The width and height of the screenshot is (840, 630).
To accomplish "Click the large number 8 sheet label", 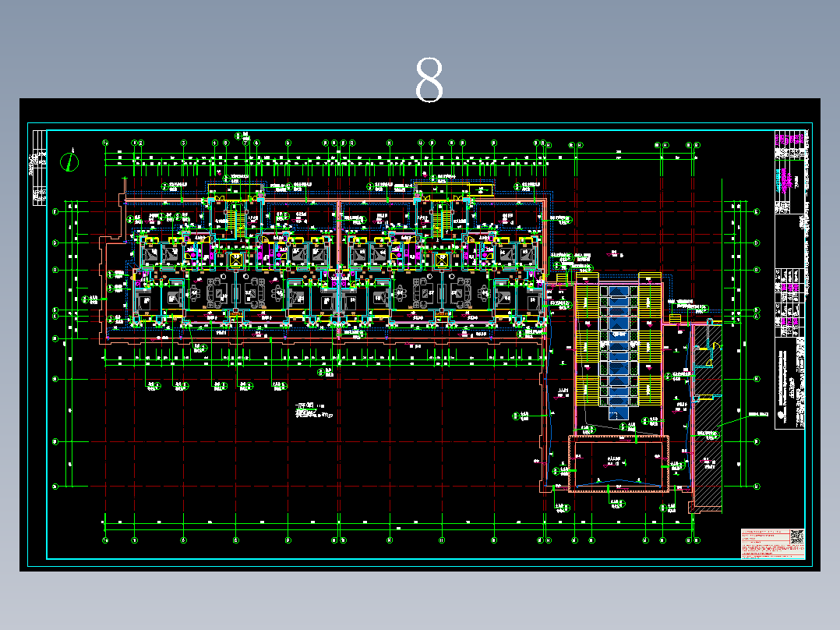I will (429, 80).
